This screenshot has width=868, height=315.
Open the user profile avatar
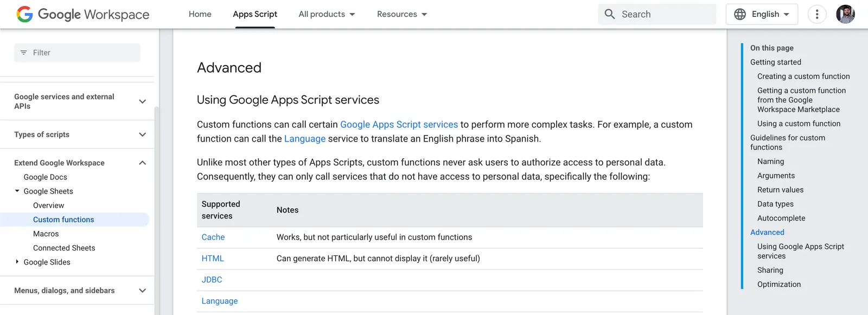[845, 14]
